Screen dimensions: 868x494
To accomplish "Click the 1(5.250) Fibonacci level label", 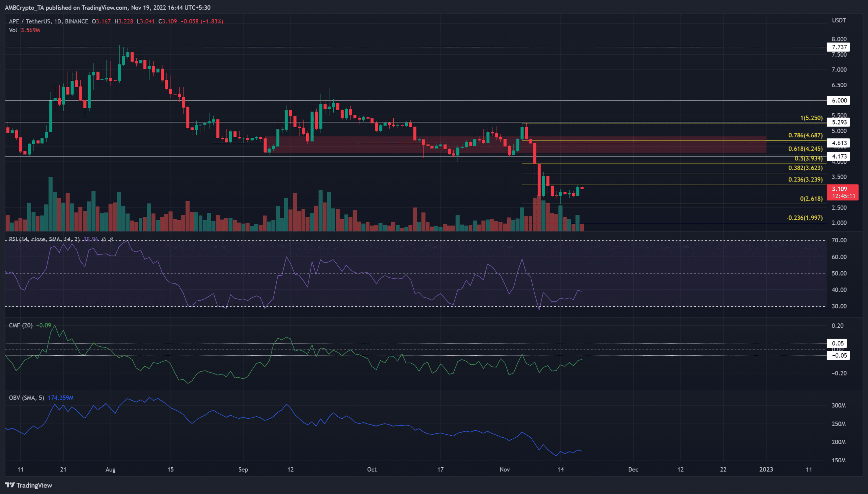I will click(x=811, y=118).
